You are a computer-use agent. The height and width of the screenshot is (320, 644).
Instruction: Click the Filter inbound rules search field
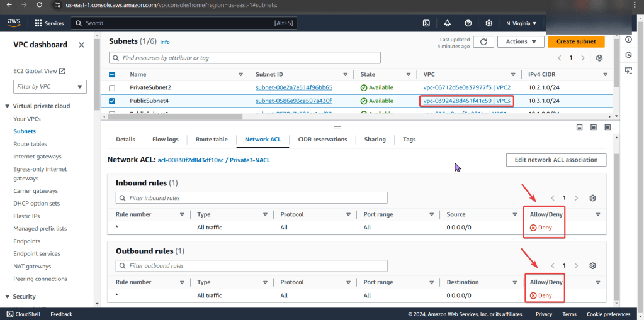click(251, 198)
